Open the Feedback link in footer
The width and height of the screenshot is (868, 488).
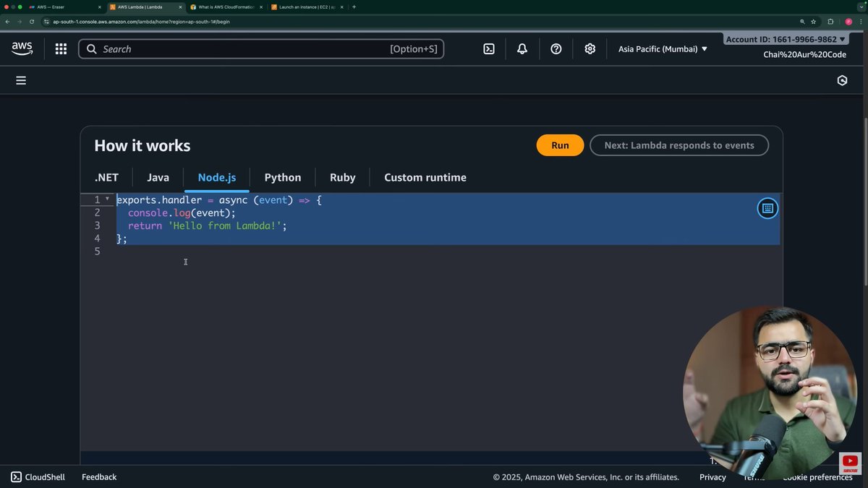point(99,477)
